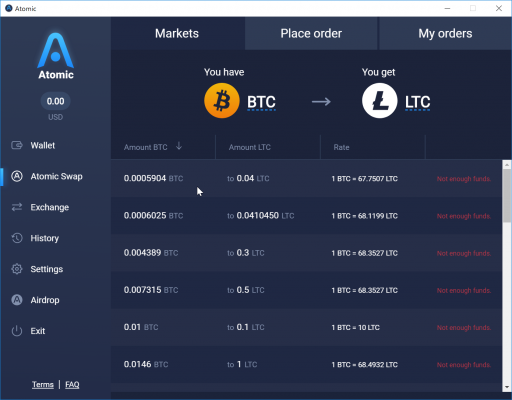Click the Exit power icon
The image size is (512, 400).
(17, 331)
